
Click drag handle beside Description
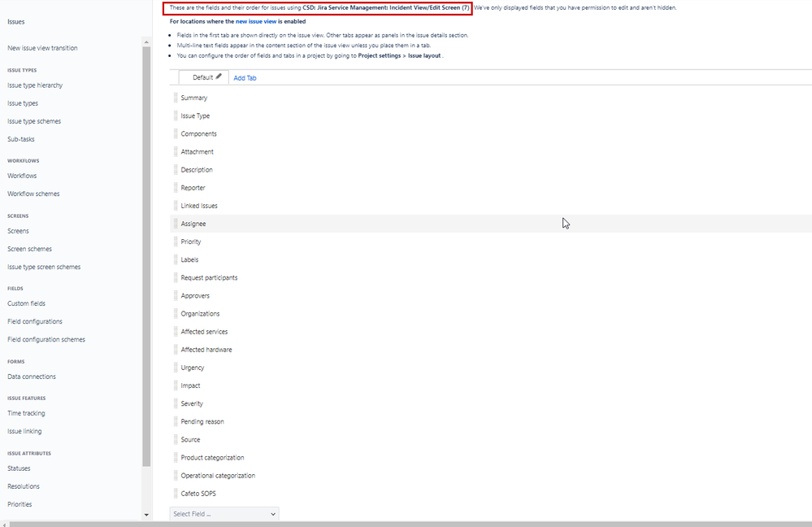point(176,169)
